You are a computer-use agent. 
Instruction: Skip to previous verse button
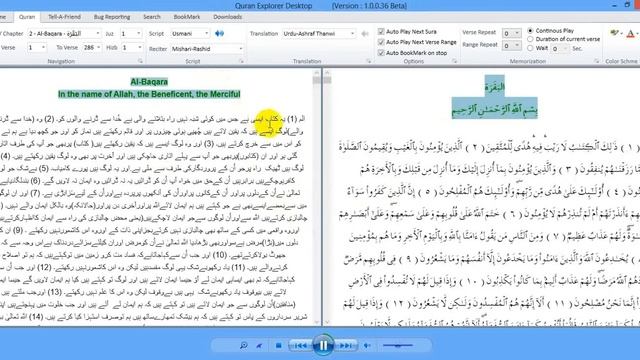(x=300, y=346)
